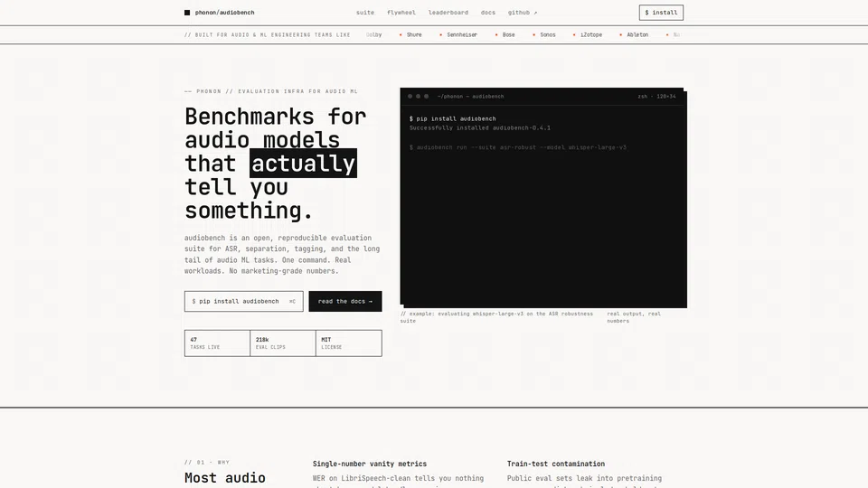Copy the pip install audiobench command
This screenshot has height=488, width=868.
click(243, 302)
